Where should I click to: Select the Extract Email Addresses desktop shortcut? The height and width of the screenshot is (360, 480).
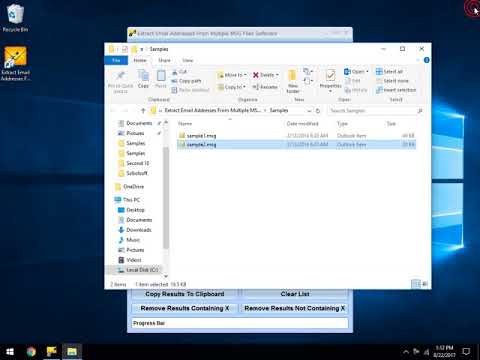point(15,63)
